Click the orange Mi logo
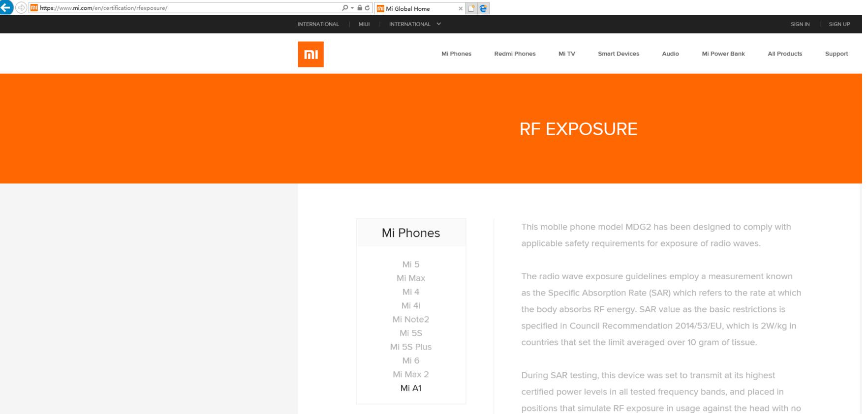This screenshot has height=414, width=868. 310,54
